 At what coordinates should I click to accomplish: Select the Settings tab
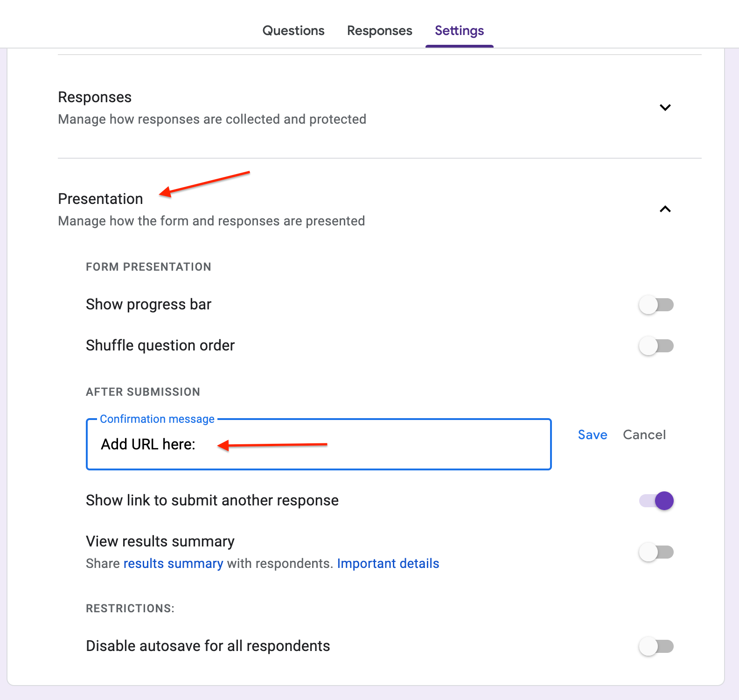(459, 31)
